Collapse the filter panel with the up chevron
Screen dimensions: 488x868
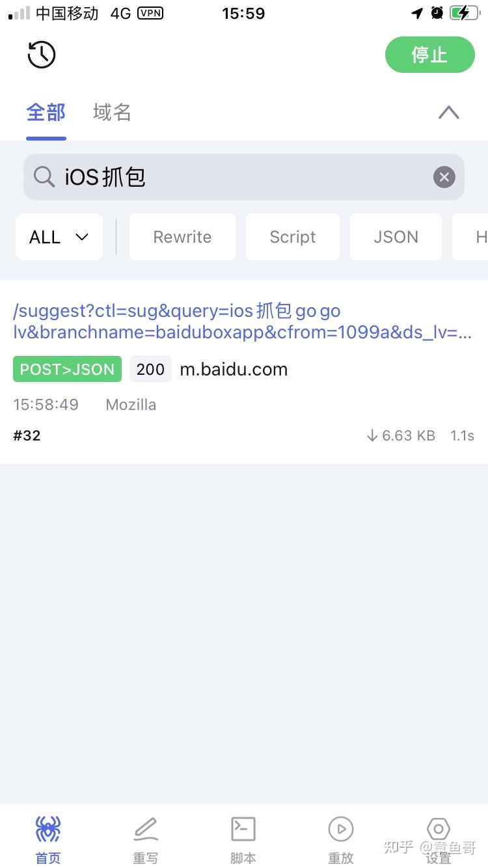(449, 113)
